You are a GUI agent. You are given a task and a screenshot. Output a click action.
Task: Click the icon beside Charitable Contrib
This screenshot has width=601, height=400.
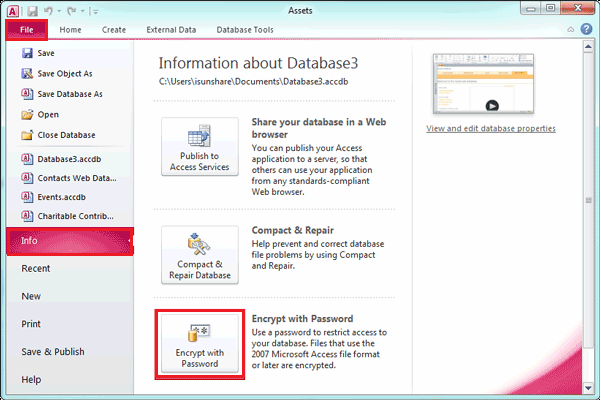pyautogui.click(x=27, y=216)
